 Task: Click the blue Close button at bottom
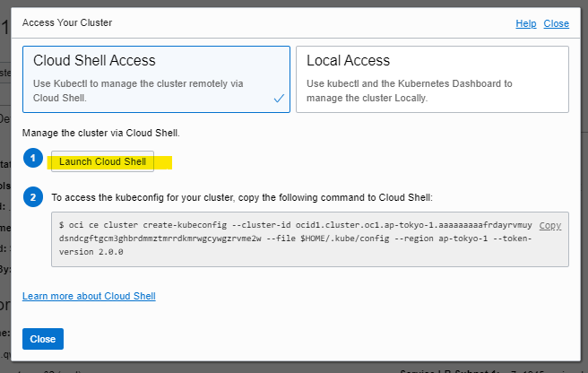click(x=43, y=339)
